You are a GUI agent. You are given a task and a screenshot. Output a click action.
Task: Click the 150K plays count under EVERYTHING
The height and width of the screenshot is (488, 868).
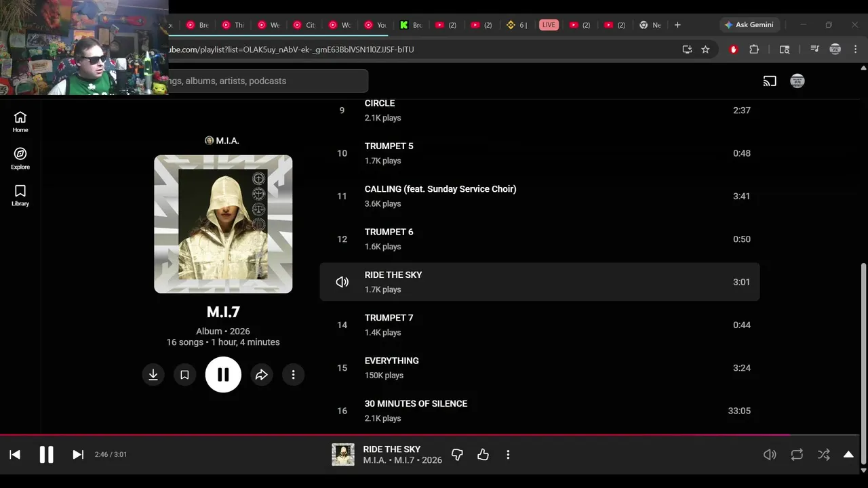[x=384, y=375]
